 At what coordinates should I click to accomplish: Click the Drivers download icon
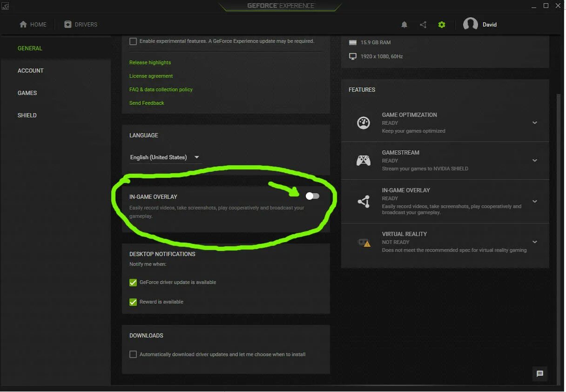tap(68, 24)
